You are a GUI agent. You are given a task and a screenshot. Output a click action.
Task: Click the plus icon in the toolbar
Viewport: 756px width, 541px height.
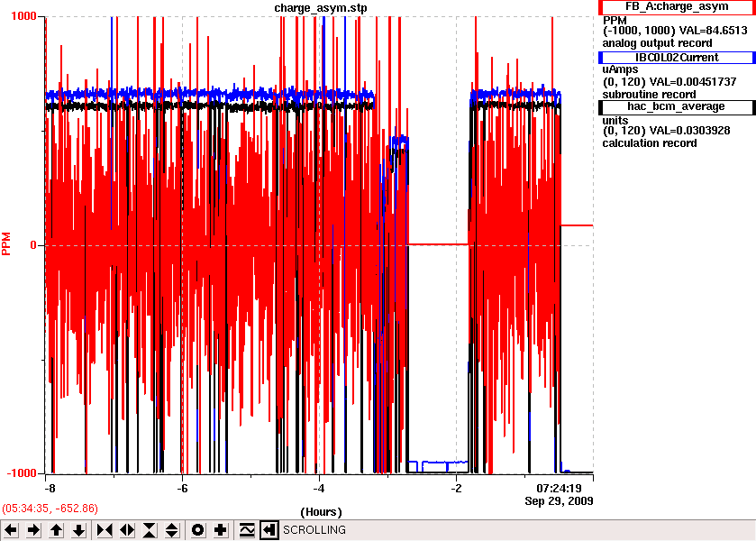pos(221,530)
